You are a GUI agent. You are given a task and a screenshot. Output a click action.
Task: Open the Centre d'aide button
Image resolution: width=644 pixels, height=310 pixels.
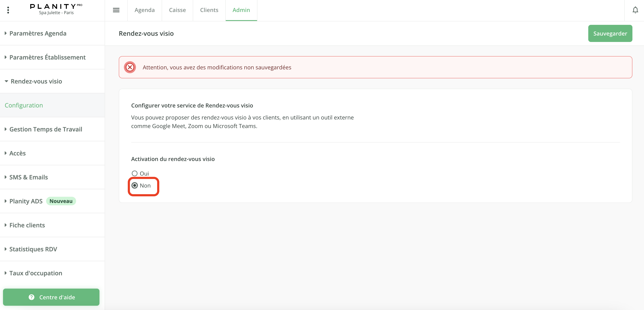coord(51,297)
